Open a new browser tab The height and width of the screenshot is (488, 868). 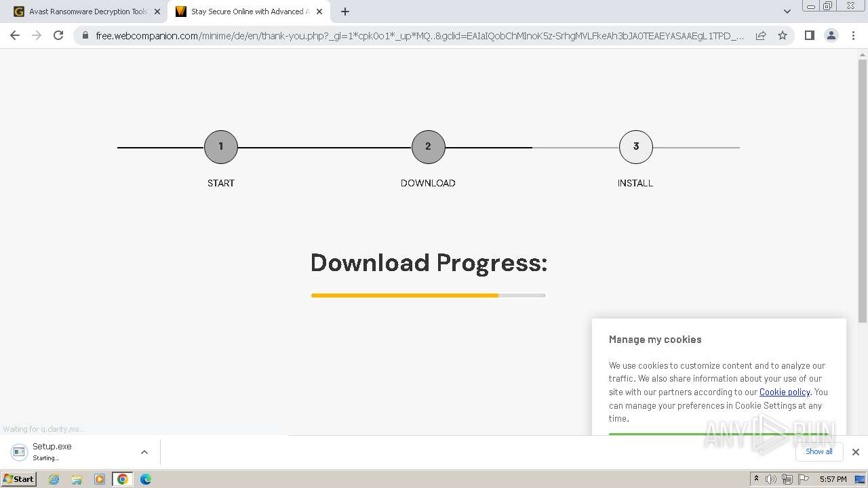pos(345,12)
